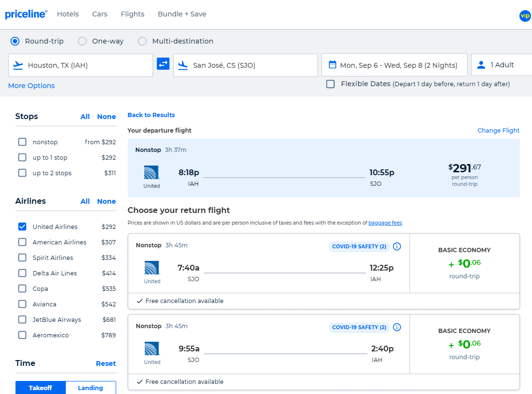Click the calendar icon in dates field
Screen dimensions: 532x394
333,64
